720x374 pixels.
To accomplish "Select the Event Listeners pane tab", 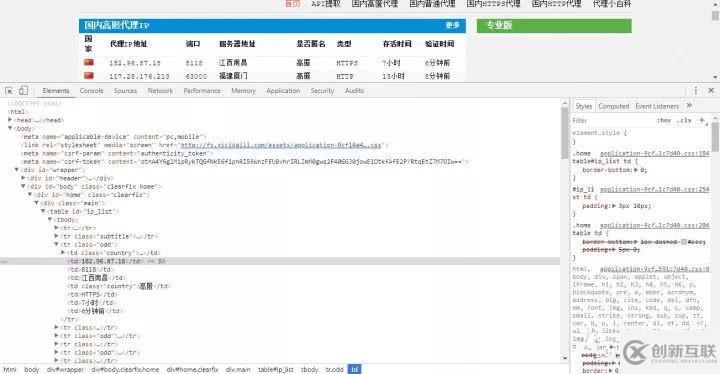I will [657, 106].
